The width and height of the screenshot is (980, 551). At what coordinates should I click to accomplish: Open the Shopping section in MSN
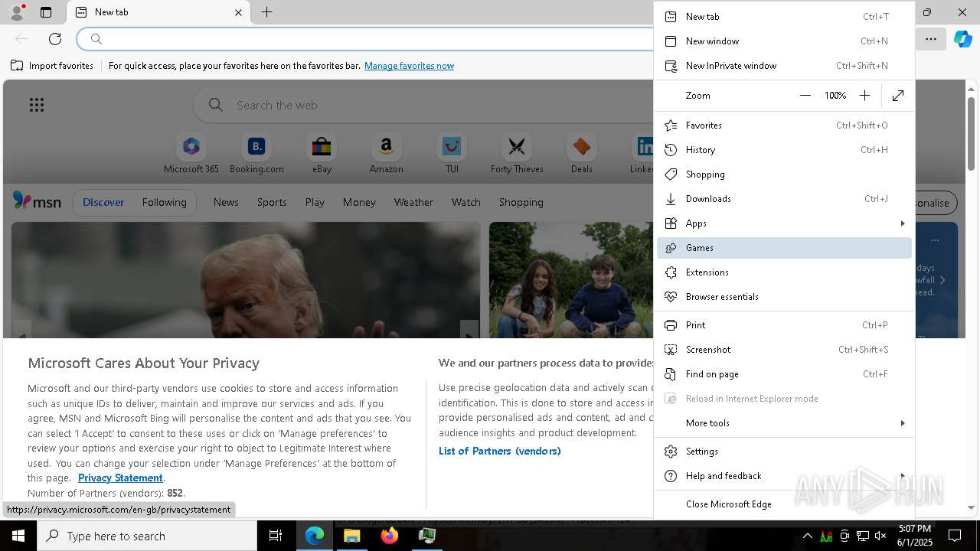pos(521,202)
